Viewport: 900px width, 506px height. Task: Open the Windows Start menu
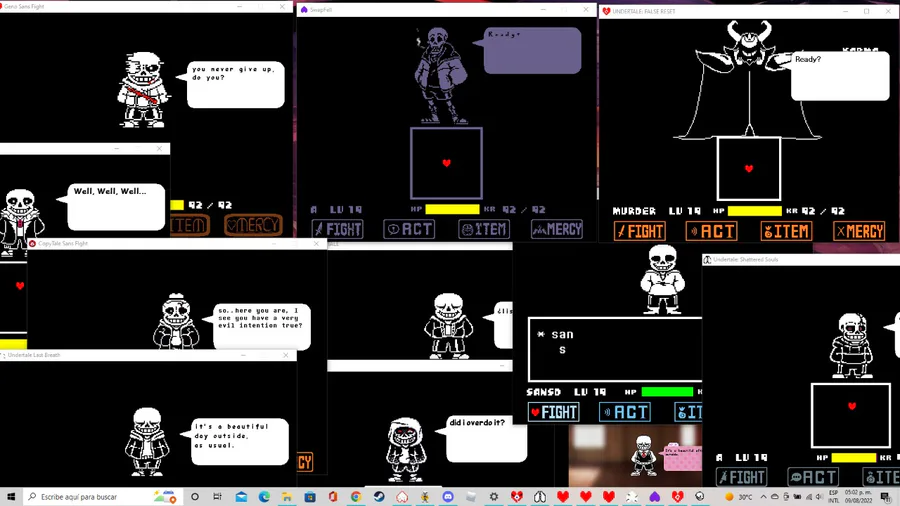pyautogui.click(x=11, y=497)
